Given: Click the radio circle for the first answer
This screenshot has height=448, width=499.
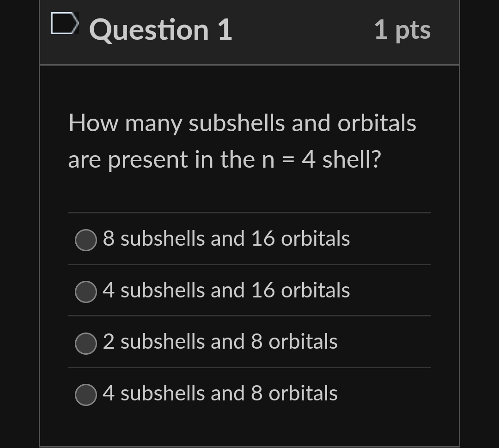Looking at the screenshot, I should tap(85, 240).
